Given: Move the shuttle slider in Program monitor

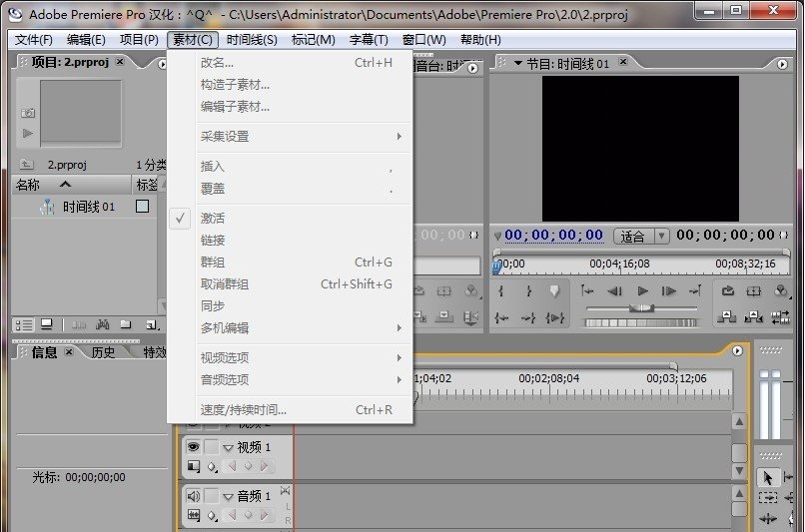Looking at the screenshot, I should coord(641,307).
